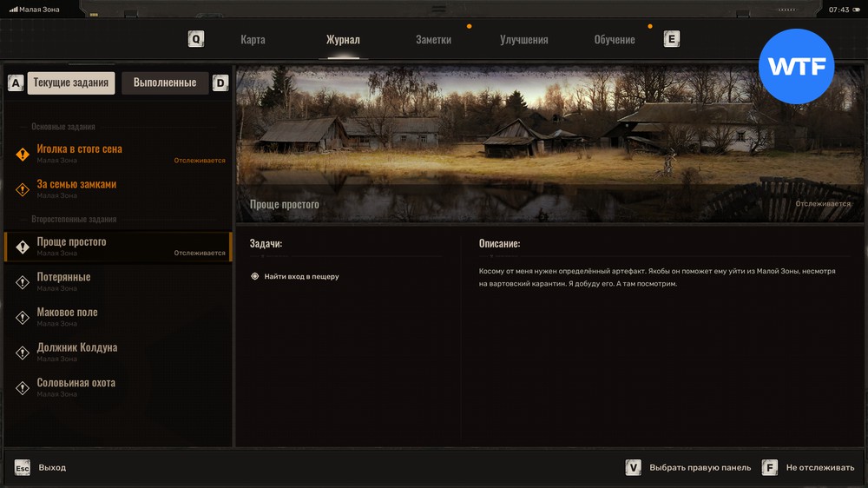Screen dimensions: 868x488
Task: Go to the Обучение tab
Action: pyautogui.click(x=614, y=40)
